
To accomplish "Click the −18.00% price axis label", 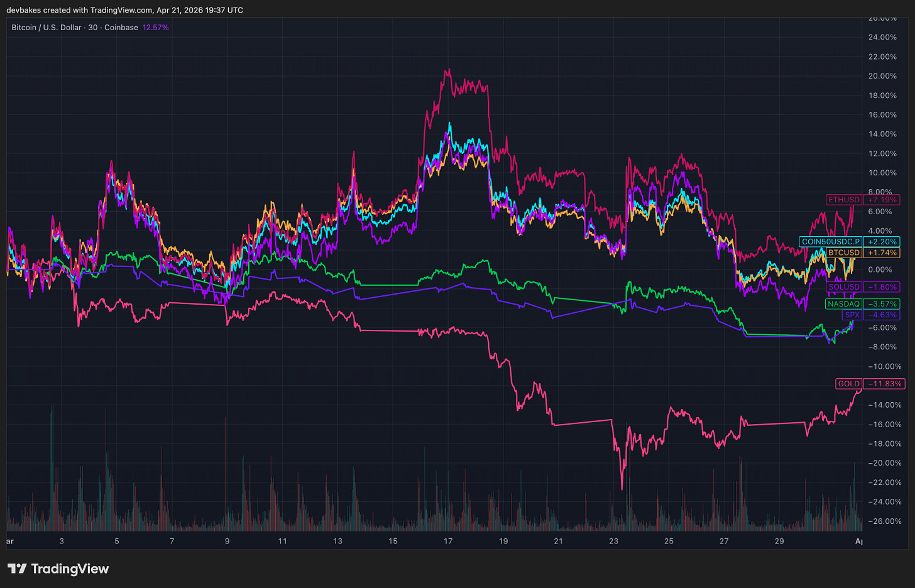I will click(884, 444).
